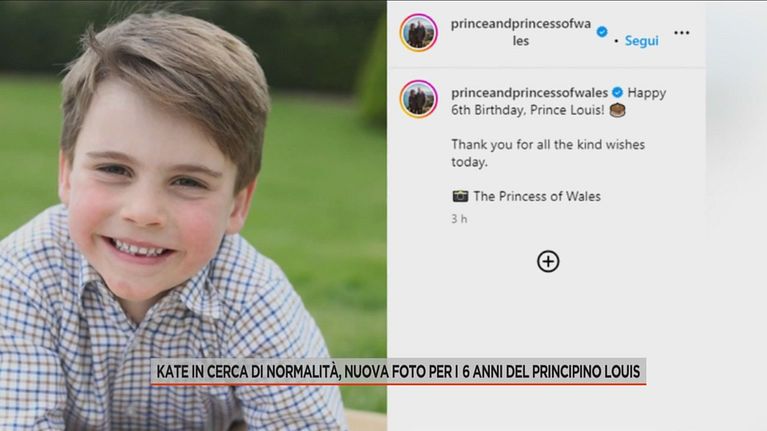
Task: Open the three-dot more options menu
Action: [681, 33]
